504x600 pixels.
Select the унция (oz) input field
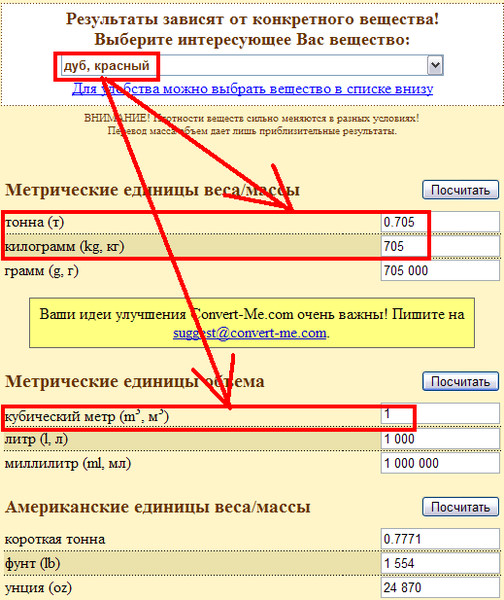(x=440, y=587)
